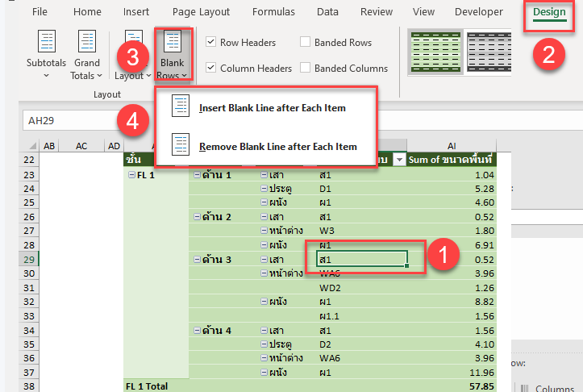Click the Name Box showing AH29
The image size is (583, 392).
73,119
